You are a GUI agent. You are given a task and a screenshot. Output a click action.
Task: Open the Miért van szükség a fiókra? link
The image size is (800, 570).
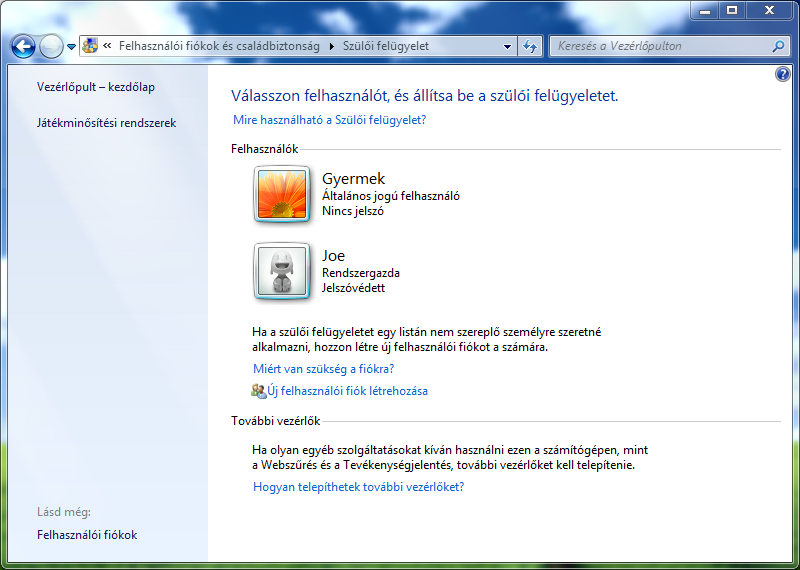coord(323,369)
